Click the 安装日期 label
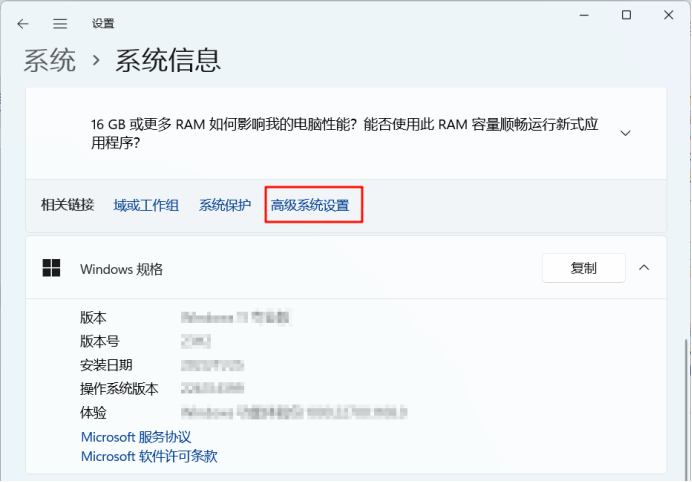 pos(106,365)
